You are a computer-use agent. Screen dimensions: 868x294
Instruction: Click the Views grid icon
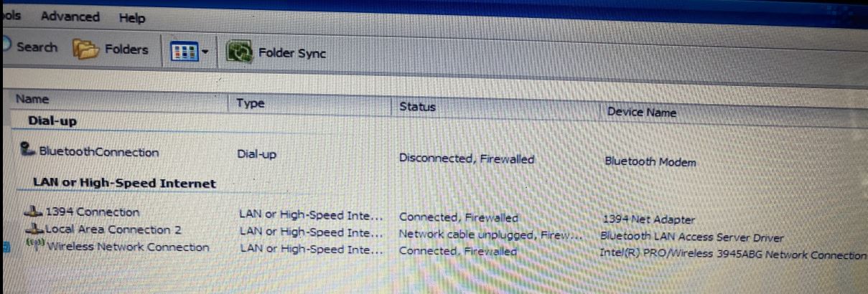183,52
